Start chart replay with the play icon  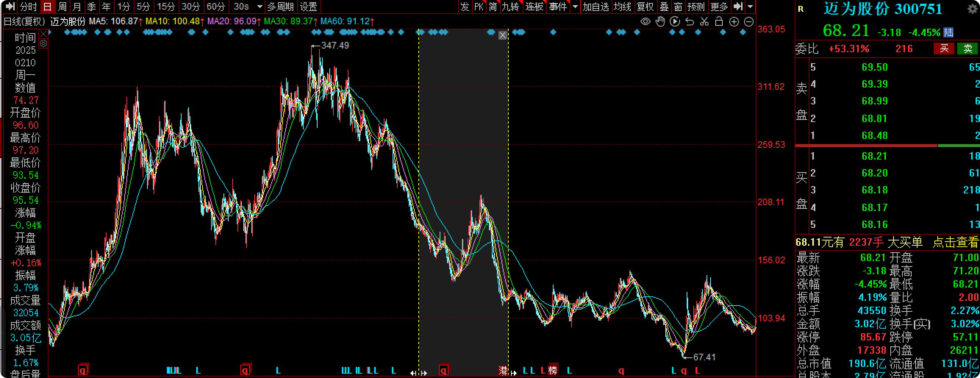point(675,22)
